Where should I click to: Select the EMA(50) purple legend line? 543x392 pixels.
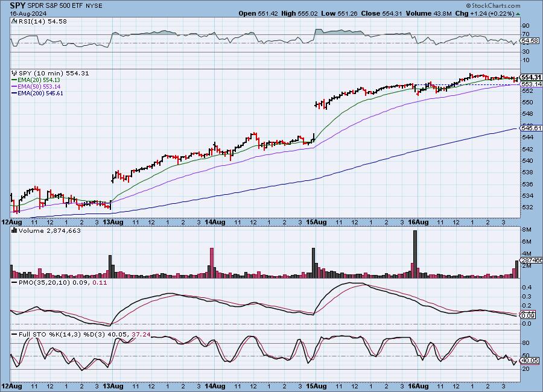[14, 87]
